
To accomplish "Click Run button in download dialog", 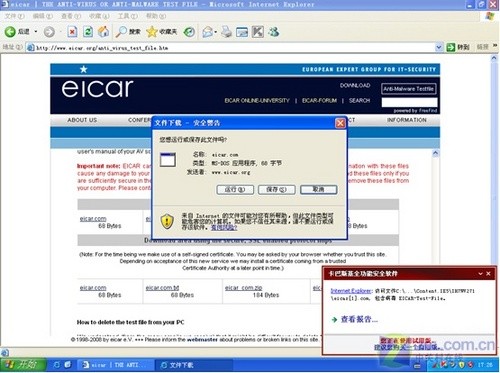I will (235, 189).
